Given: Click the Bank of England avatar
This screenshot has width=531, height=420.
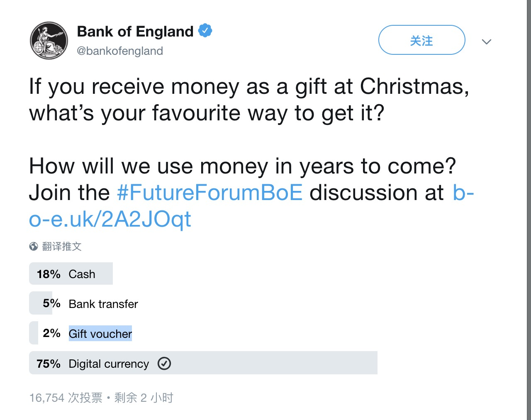Looking at the screenshot, I should pos(49,41).
